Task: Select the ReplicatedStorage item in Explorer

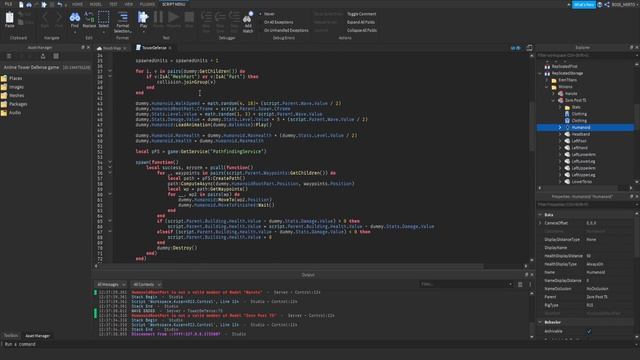Action: point(567,73)
